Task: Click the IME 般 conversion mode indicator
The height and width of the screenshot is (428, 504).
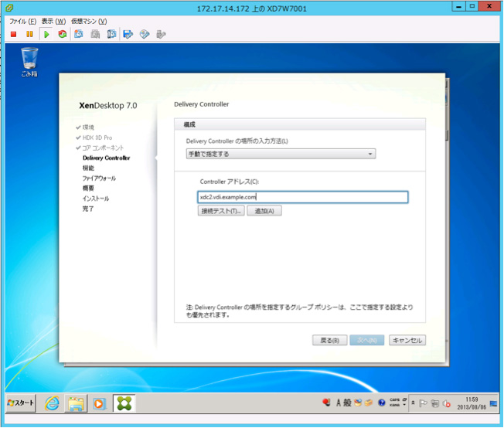Action: tap(347, 403)
